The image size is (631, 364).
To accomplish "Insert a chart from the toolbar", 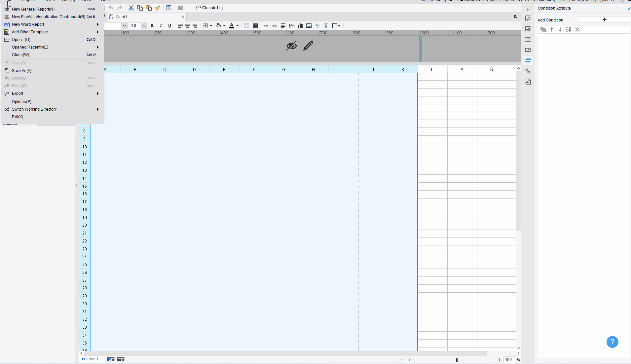I will coord(300,26).
